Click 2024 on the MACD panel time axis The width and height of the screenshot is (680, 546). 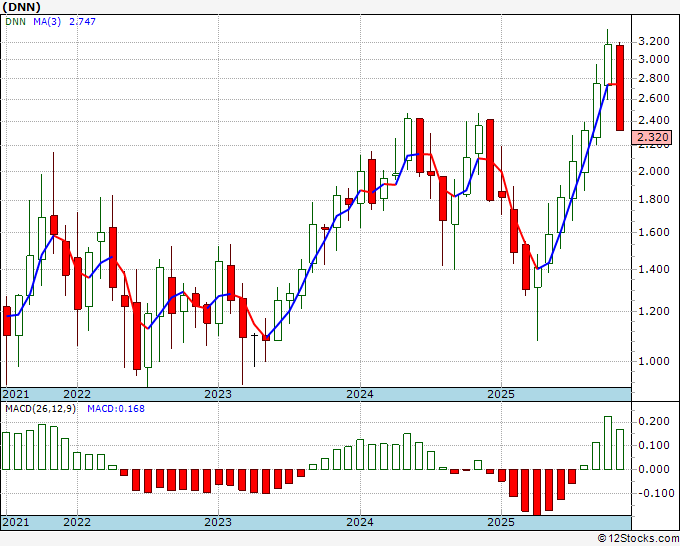click(360, 522)
